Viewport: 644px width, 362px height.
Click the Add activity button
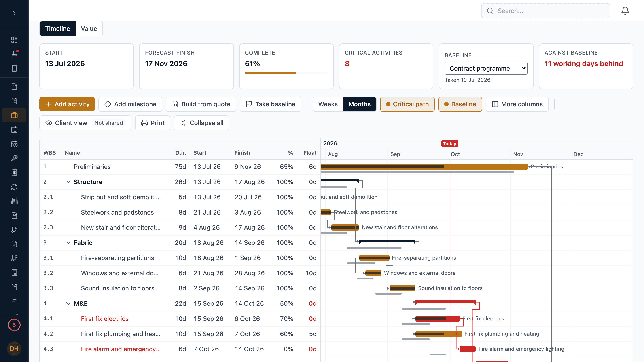pyautogui.click(x=67, y=104)
